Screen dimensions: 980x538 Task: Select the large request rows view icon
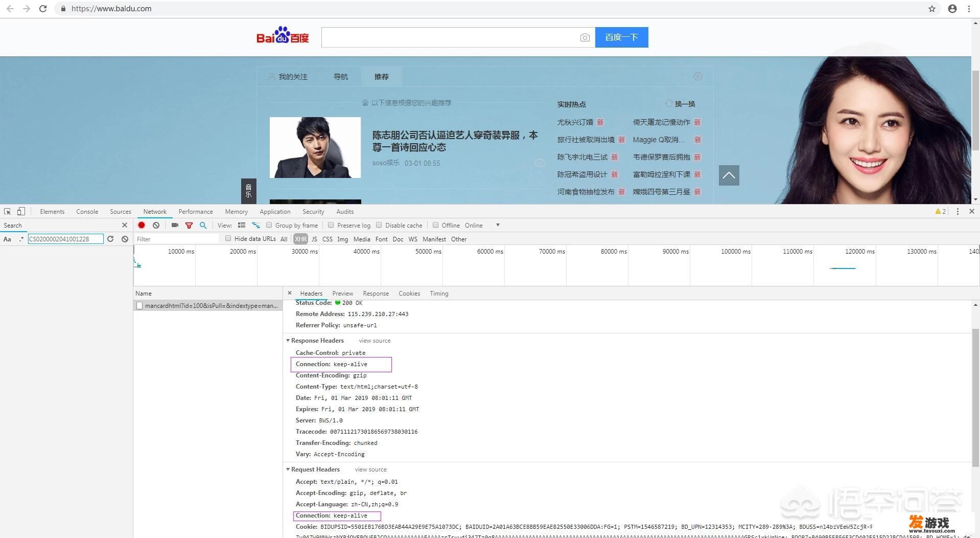tap(242, 225)
